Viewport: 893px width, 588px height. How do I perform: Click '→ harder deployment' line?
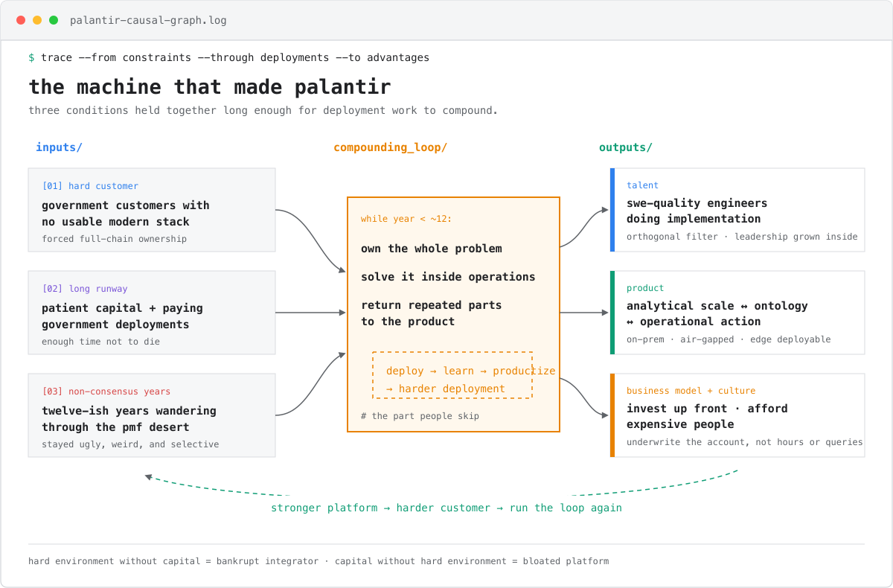446,389
